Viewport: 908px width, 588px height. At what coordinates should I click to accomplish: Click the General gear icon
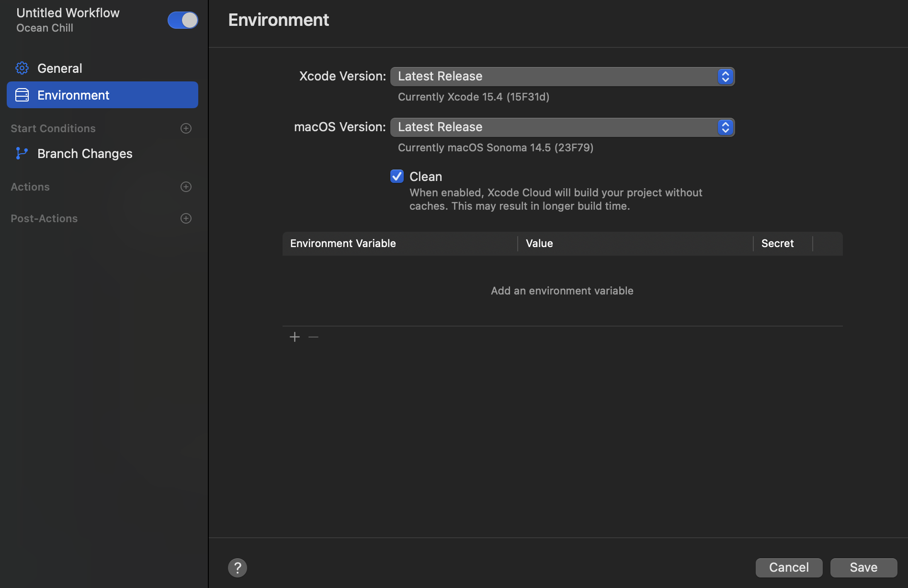(22, 68)
